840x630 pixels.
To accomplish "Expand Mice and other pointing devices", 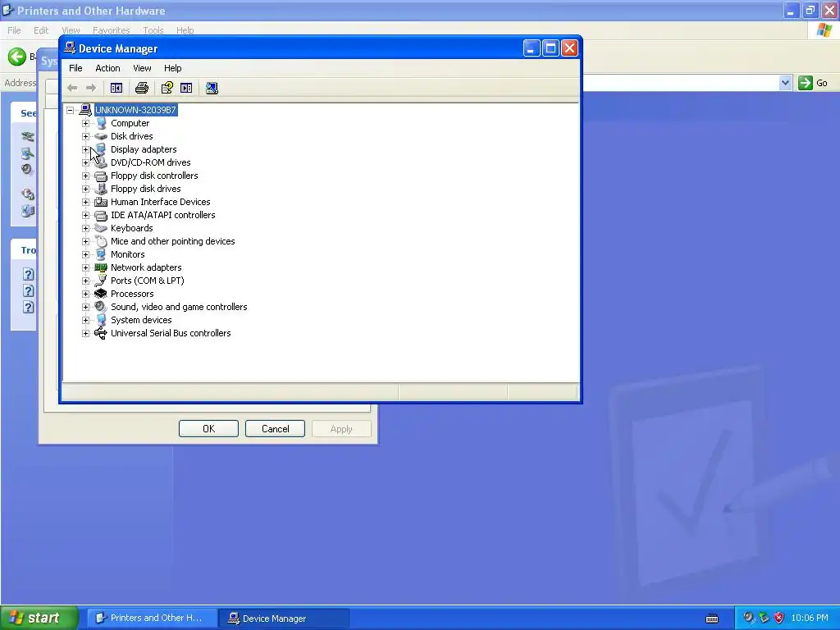I will tap(85, 242).
